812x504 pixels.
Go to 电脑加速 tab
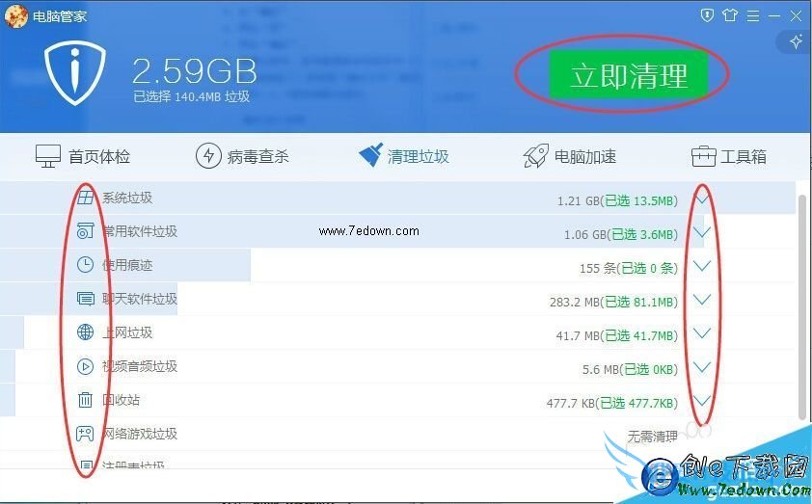[x=570, y=156]
